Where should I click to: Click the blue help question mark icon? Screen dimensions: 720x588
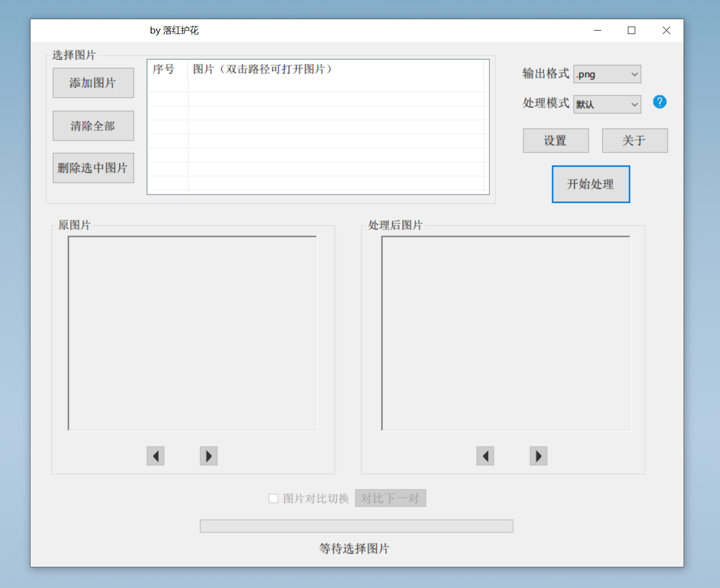(659, 102)
